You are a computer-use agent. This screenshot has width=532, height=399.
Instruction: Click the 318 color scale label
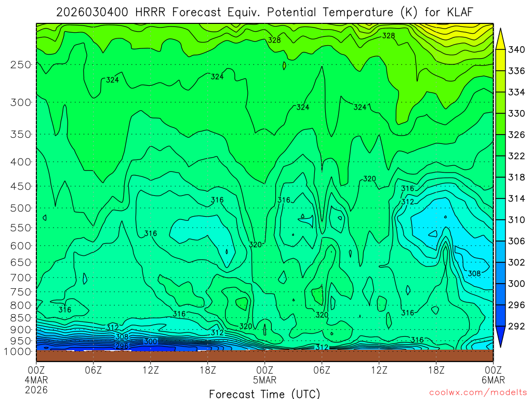516,177
